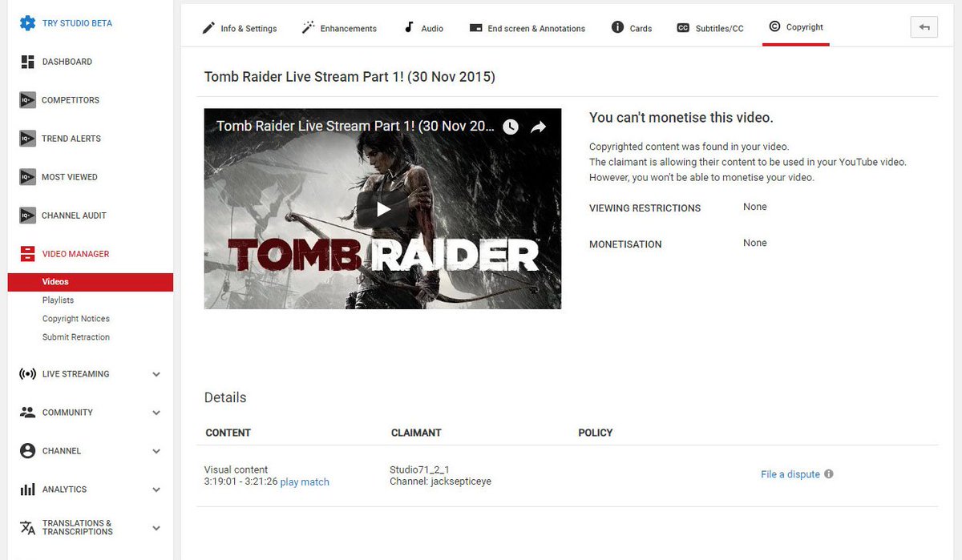
Task: Expand the Live Streaming section chevron
Action: [x=156, y=374]
